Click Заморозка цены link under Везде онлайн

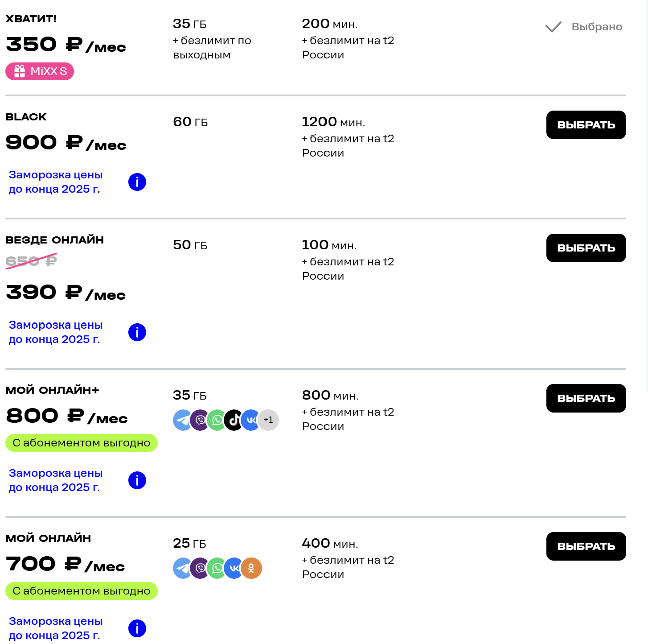click(56, 332)
